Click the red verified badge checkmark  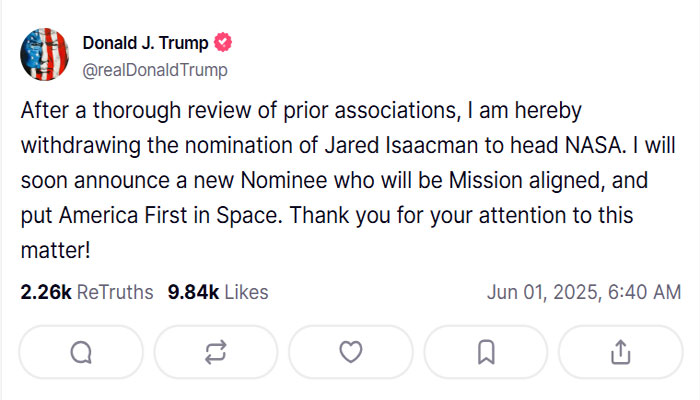click(x=223, y=42)
